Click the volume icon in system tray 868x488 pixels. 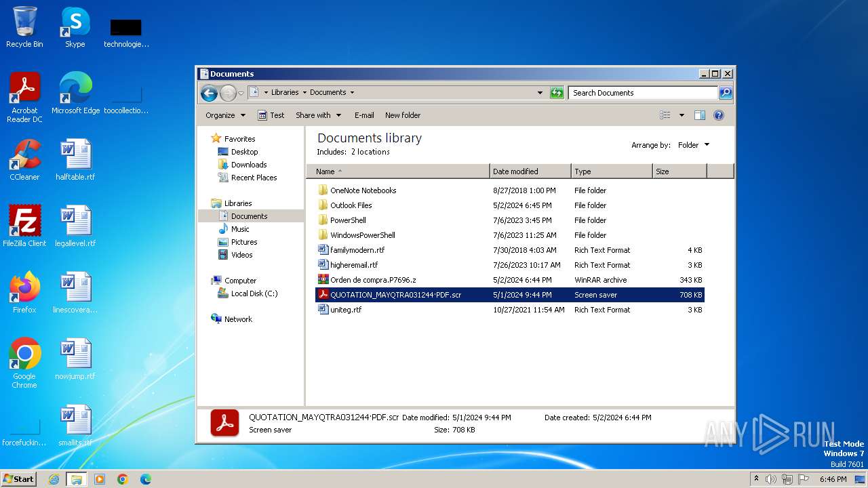771,479
